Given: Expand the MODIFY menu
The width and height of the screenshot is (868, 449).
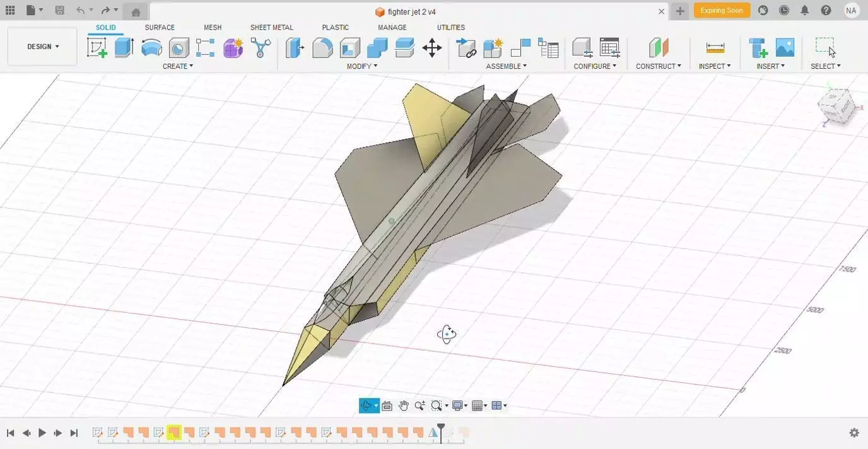Looking at the screenshot, I should [x=362, y=66].
